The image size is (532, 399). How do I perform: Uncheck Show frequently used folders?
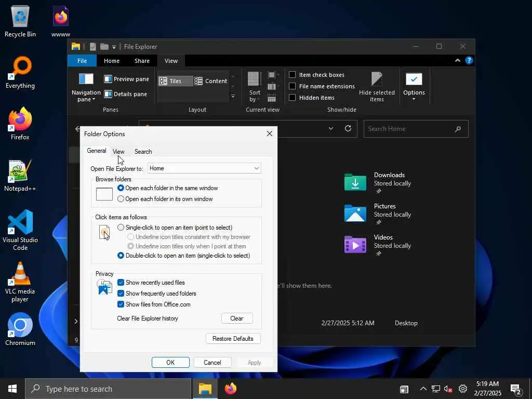[121, 294]
